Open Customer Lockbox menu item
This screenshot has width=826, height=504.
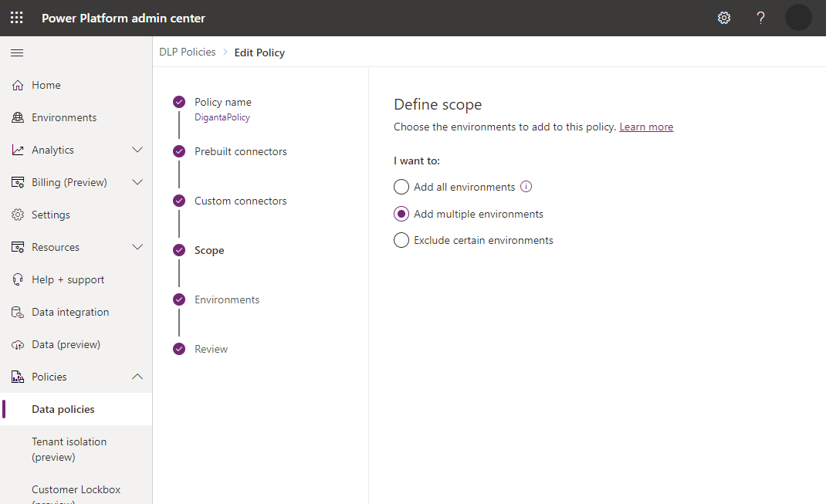click(76, 490)
